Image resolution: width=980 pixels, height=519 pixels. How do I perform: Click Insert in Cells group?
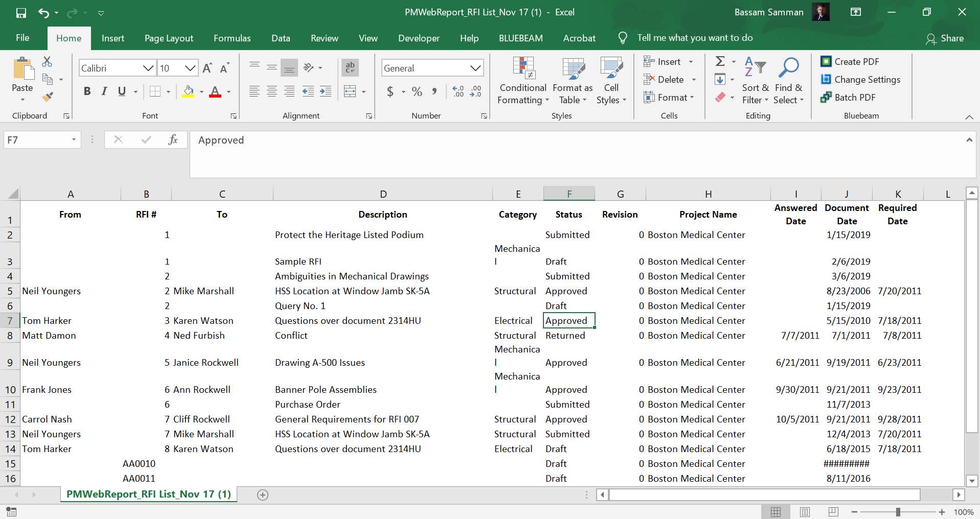tap(668, 61)
